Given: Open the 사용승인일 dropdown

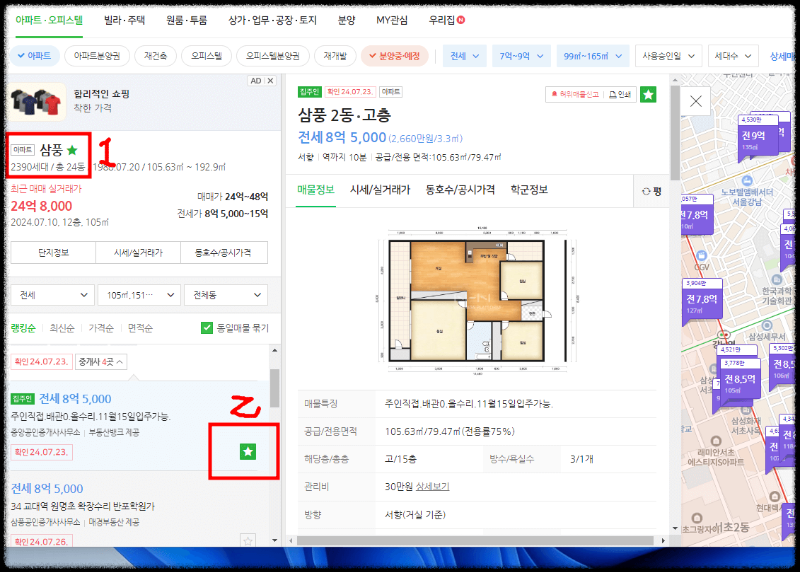Looking at the screenshot, I should (668, 56).
